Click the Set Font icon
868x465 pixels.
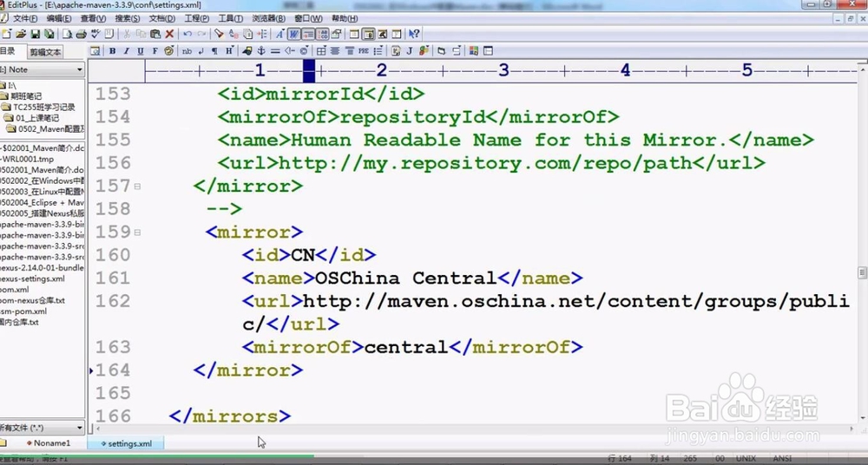279,35
